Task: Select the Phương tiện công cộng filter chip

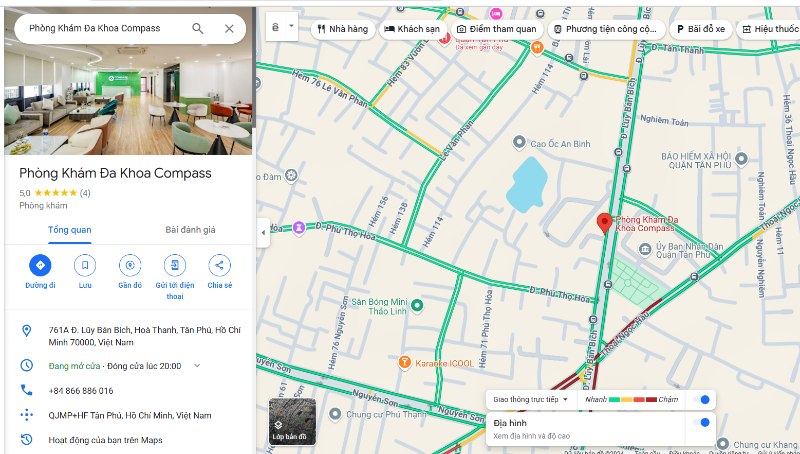Action: tap(607, 29)
